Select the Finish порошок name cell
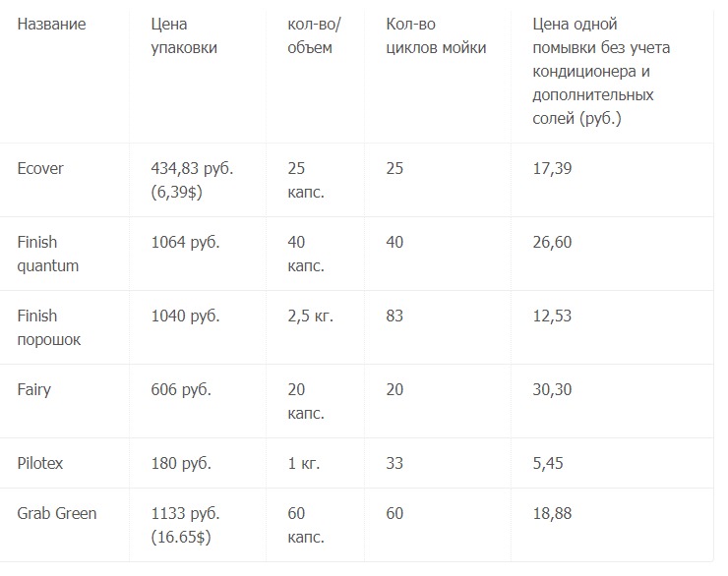728x576 pixels. (49, 327)
